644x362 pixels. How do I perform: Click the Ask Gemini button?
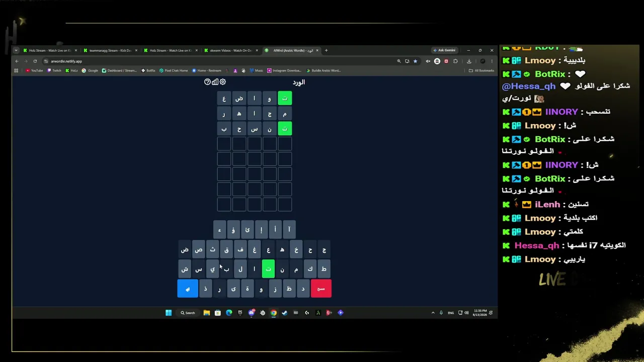[x=444, y=50]
